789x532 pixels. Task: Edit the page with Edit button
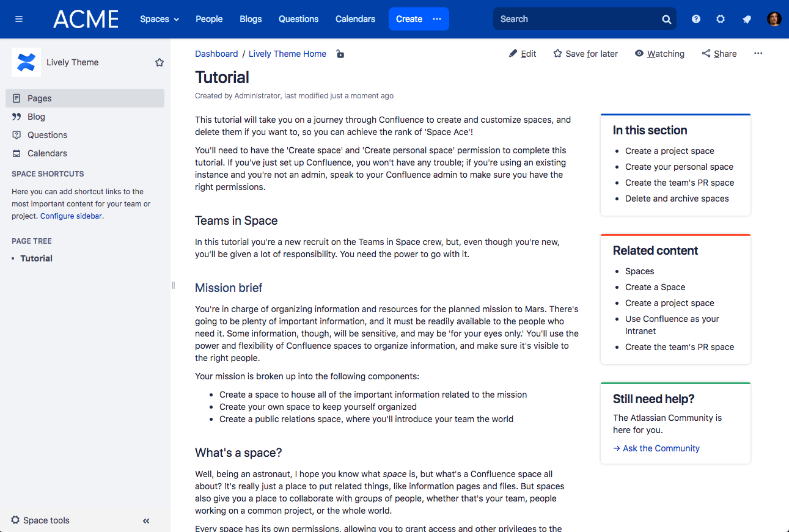click(x=523, y=54)
